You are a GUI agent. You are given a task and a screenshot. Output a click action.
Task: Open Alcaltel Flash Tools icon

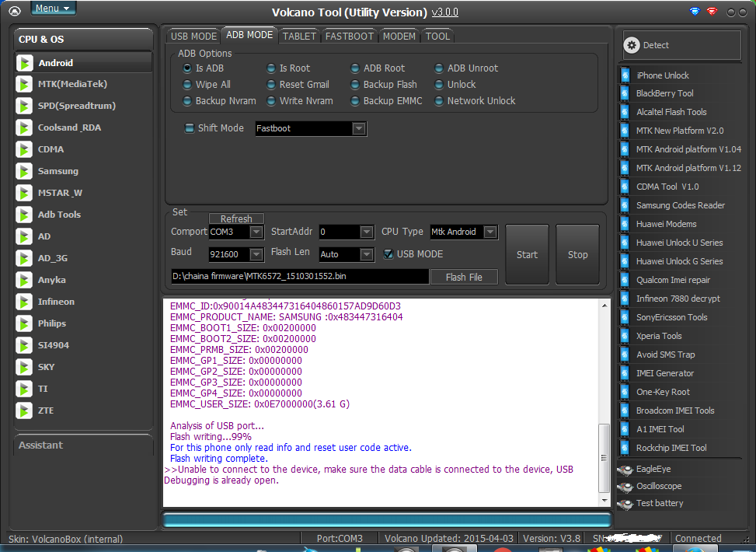coord(625,112)
